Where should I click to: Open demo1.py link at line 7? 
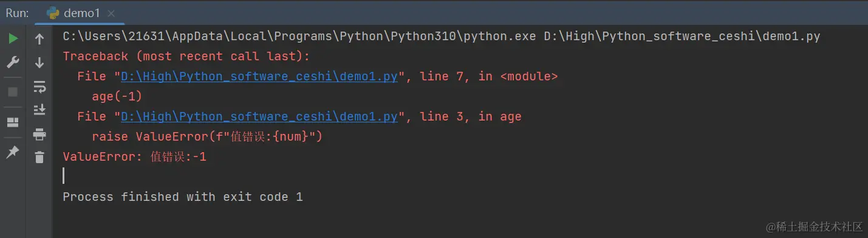tap(259, 77)
